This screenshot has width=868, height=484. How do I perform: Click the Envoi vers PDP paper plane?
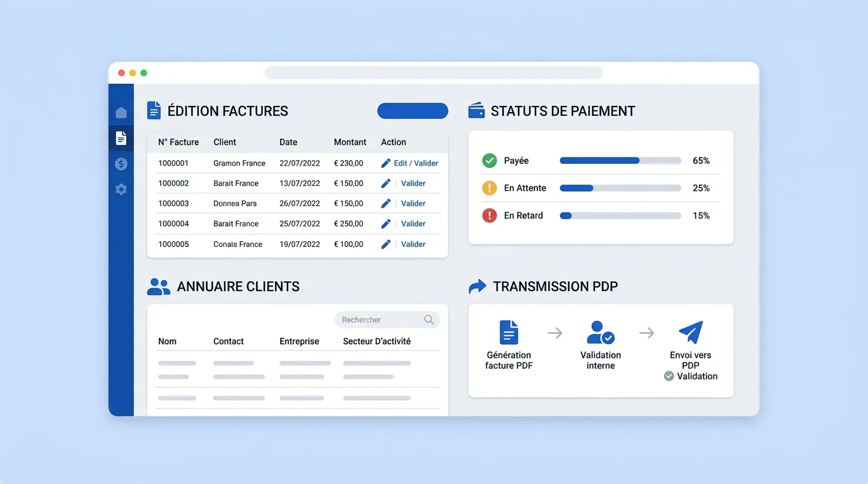pyautogui.click(x=690, y=332)
